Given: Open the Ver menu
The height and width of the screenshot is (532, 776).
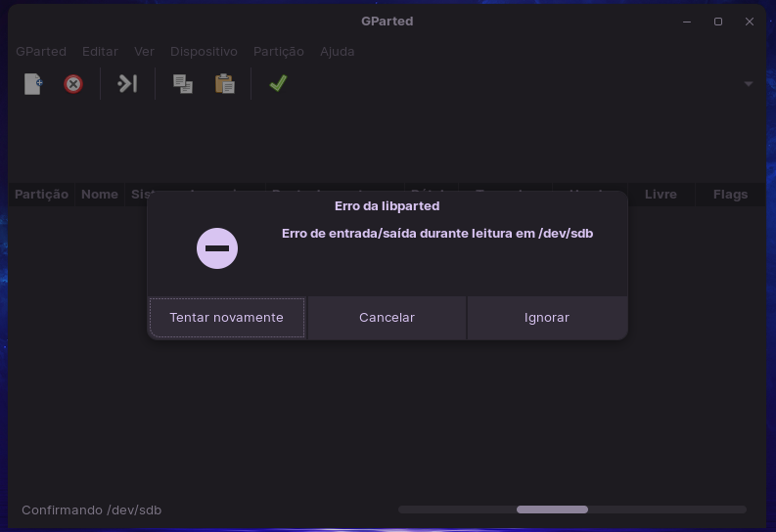Looking at the screenshot, I should click(x=144, y=52).
